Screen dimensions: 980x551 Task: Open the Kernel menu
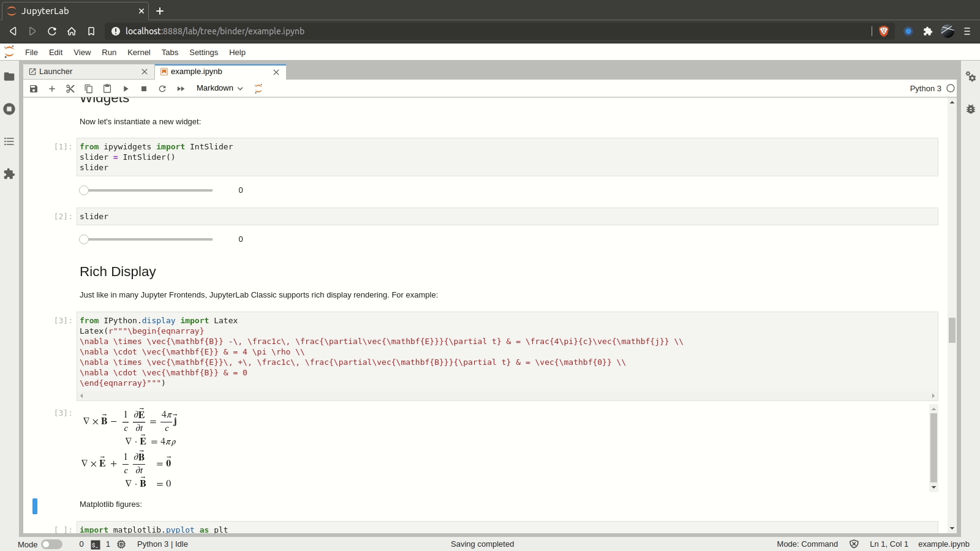point(139,53)
